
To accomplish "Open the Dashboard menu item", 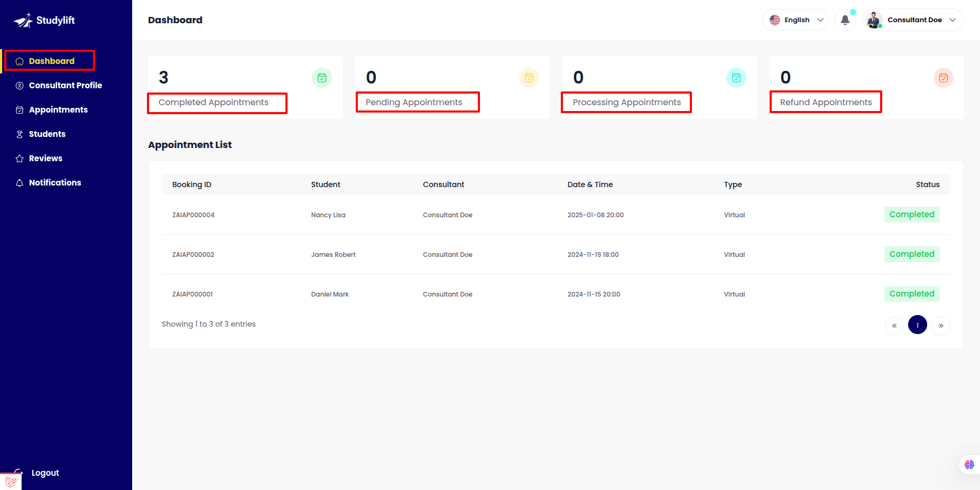I will point(52,61).
